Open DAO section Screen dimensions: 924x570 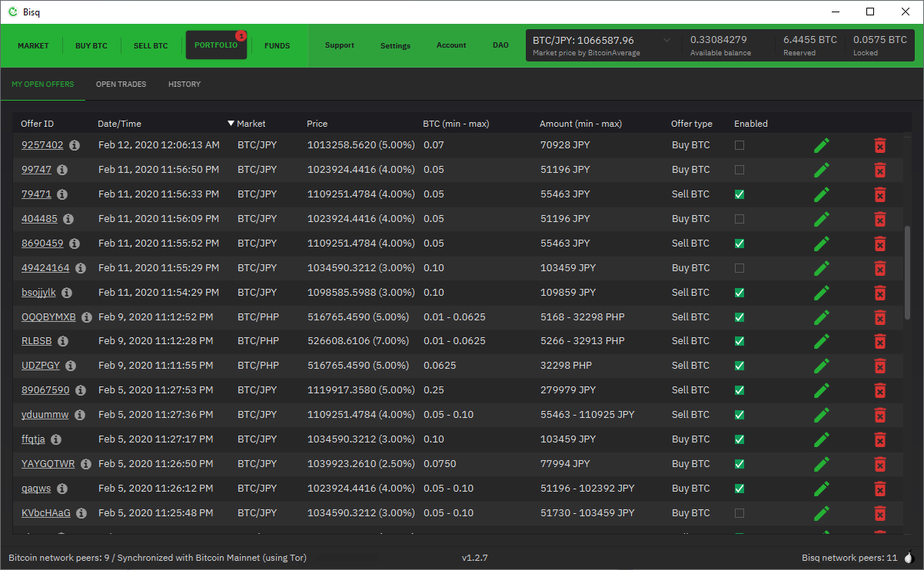500,45
